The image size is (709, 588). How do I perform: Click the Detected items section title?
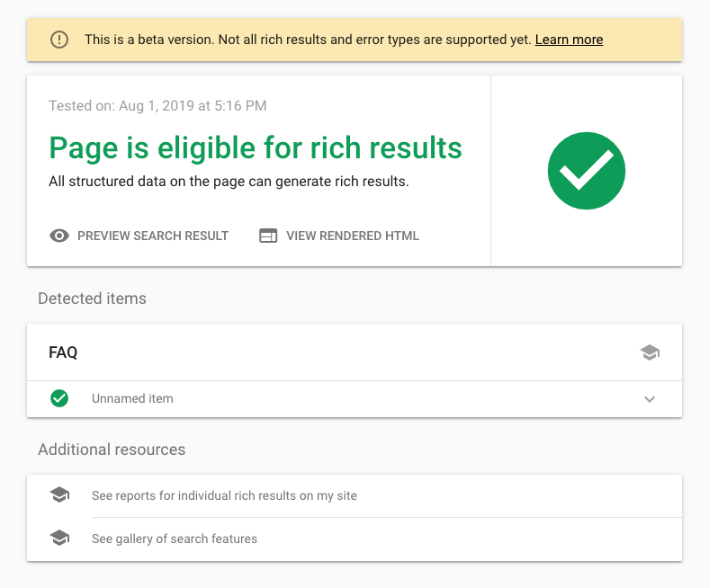(x=93, y=298)
